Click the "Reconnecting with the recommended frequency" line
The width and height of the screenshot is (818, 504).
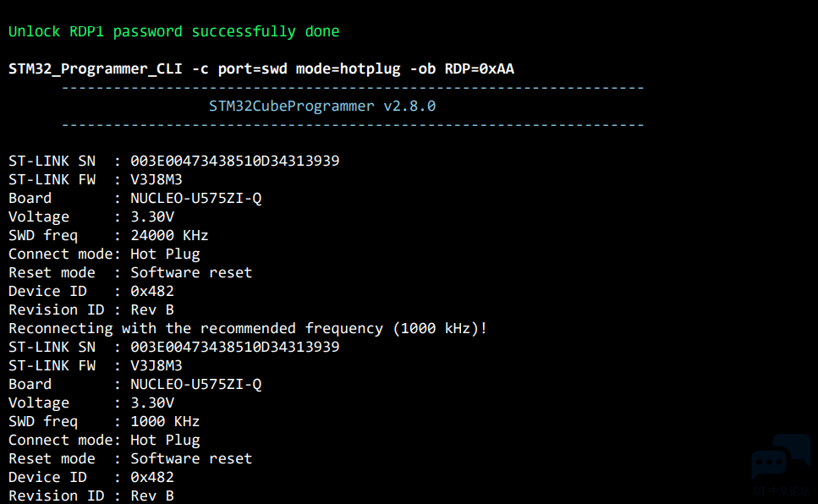pos(248,329)
